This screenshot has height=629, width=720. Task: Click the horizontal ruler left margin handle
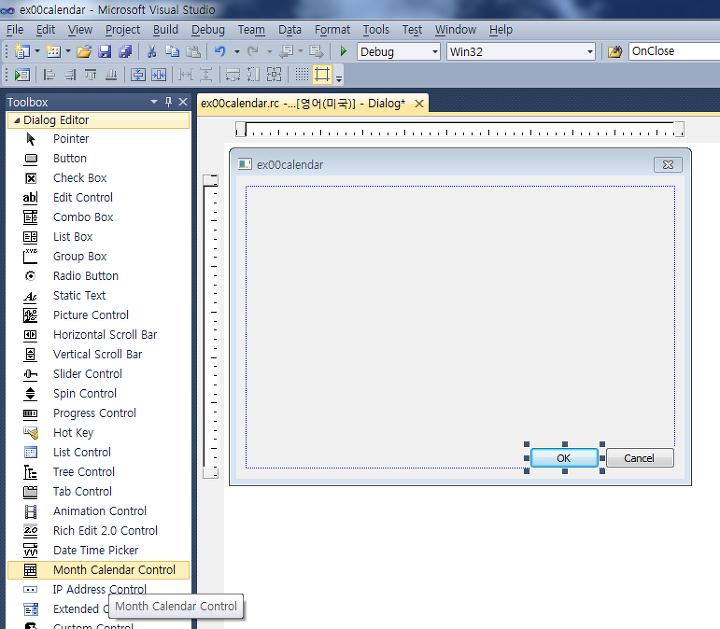click(x=241, y=129)
